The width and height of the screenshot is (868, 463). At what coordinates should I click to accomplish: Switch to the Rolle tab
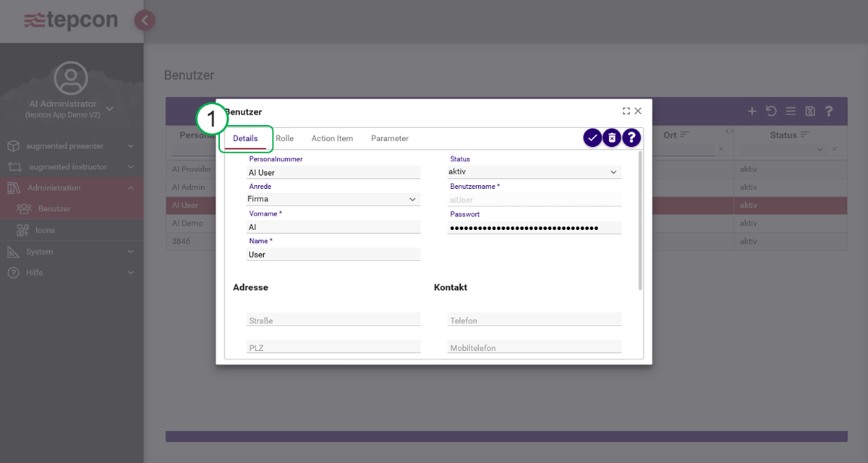[x=285, y=137]
